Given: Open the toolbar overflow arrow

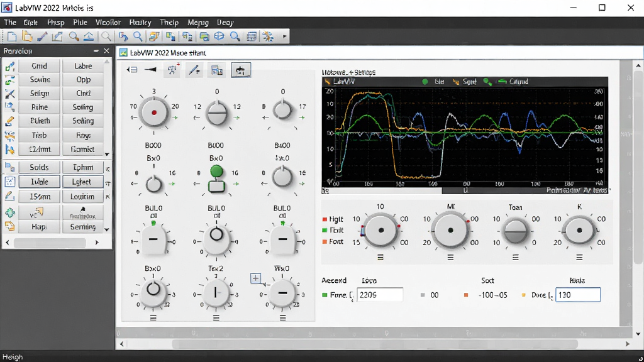Looking at the screenshot, I should 284,36.
